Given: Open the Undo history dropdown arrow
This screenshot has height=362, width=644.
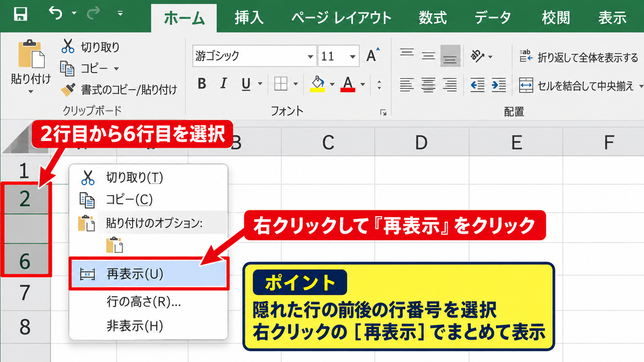Looking at the screenshot, I should [74, 13].
